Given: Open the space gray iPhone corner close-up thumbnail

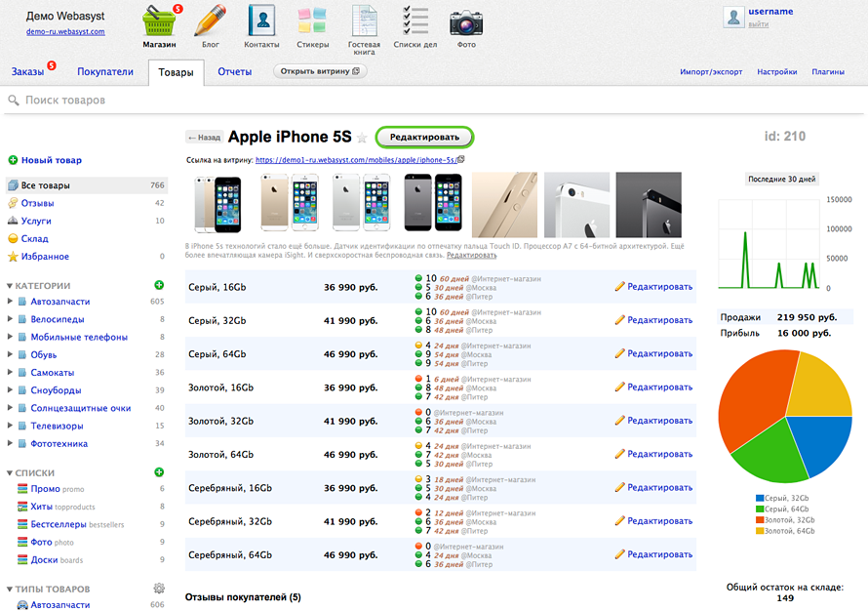Looking at the screenshot, I should coord(649,205).
